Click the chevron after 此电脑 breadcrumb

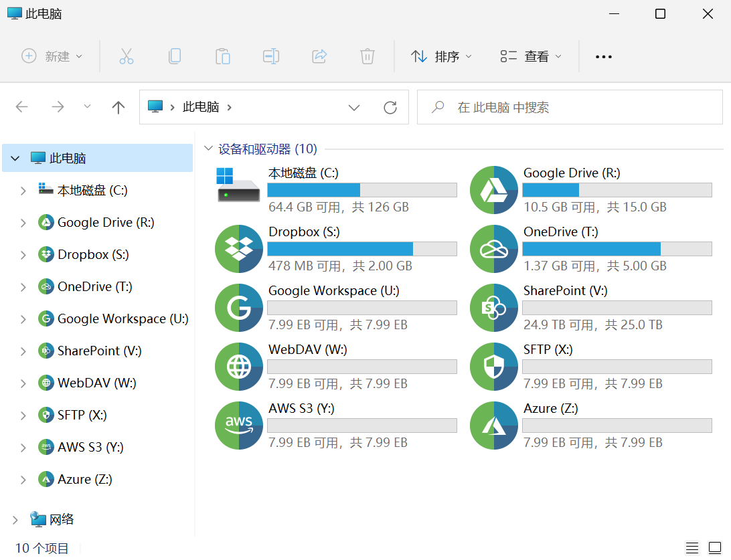click(230, 108)
